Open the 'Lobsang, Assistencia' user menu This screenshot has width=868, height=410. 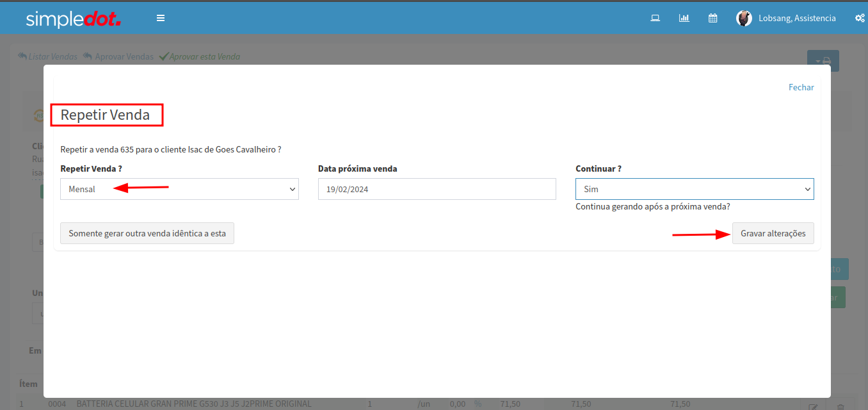click(x=797, y=18)
